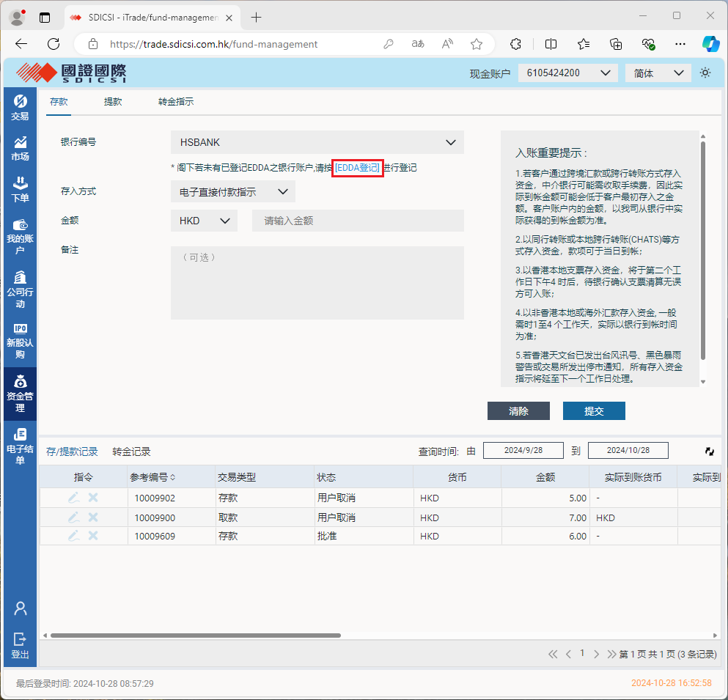
Task: Open IPO 新股认购 section from sidebar
Action: (20, 337)
